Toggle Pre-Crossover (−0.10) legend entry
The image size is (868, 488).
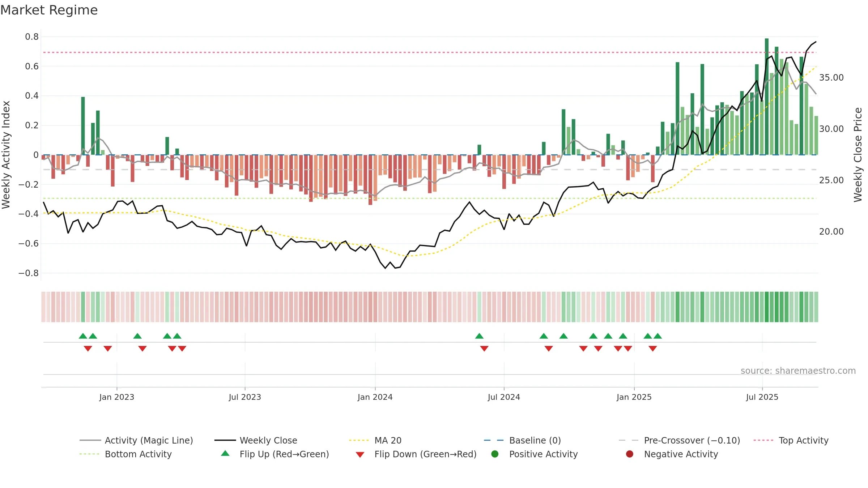[679, 440]
